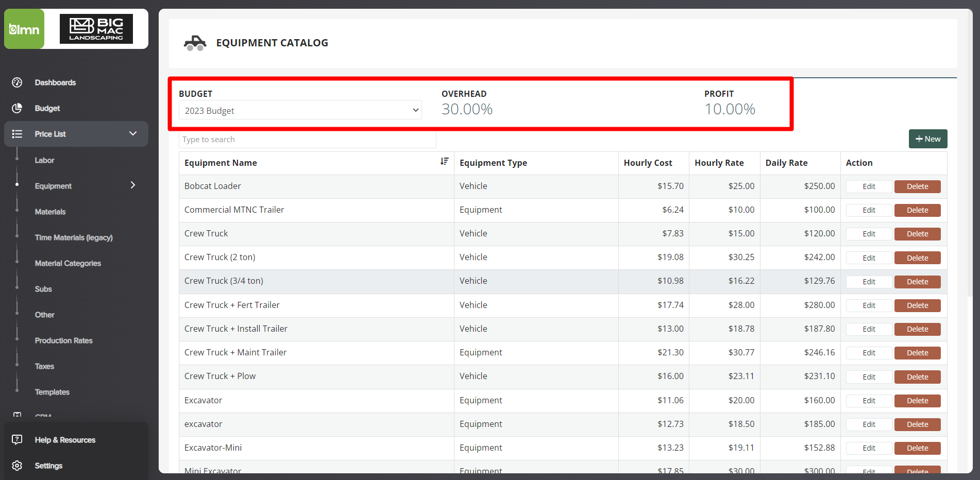Image resolution: width=980 pixels, height=480 pixels.
Task: Click the Price List list icon
Action: point(17,134)
